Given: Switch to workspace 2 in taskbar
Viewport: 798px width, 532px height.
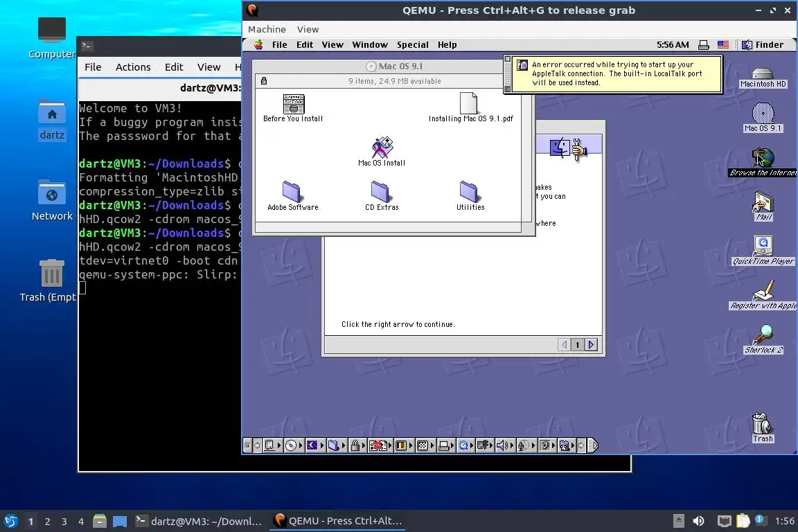Looking at the screenshot, I should coord(47,522).
